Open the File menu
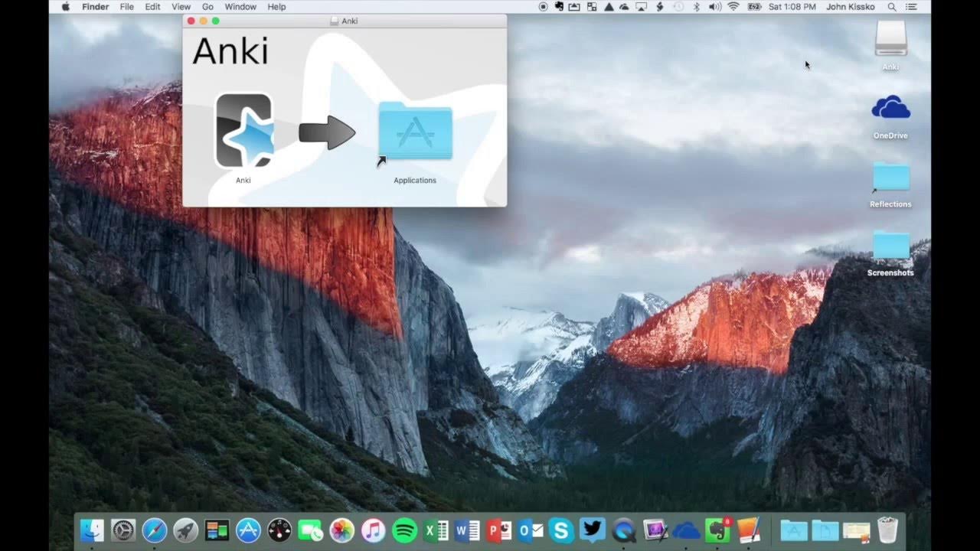This screenshot has width=980, height=551. 126,7
